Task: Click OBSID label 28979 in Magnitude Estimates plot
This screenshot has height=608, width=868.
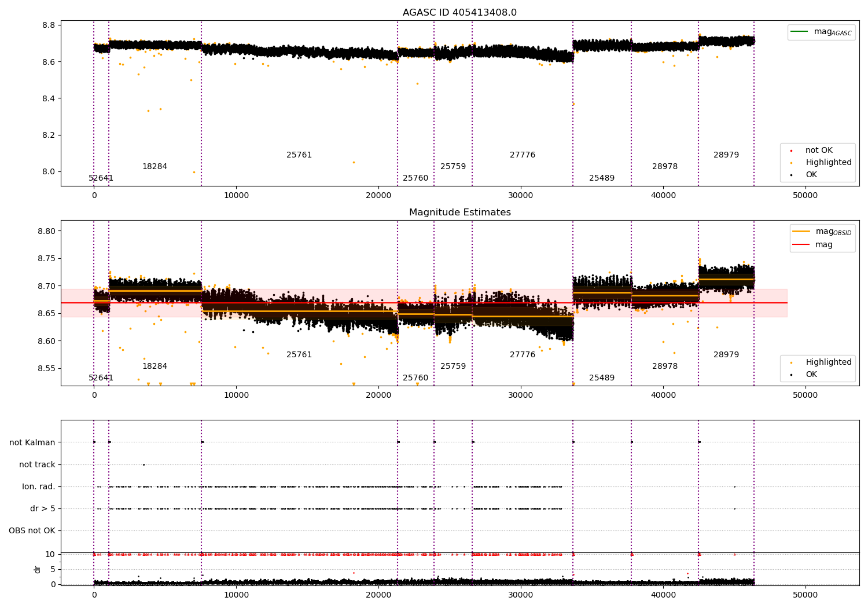Action: (726, 355)
